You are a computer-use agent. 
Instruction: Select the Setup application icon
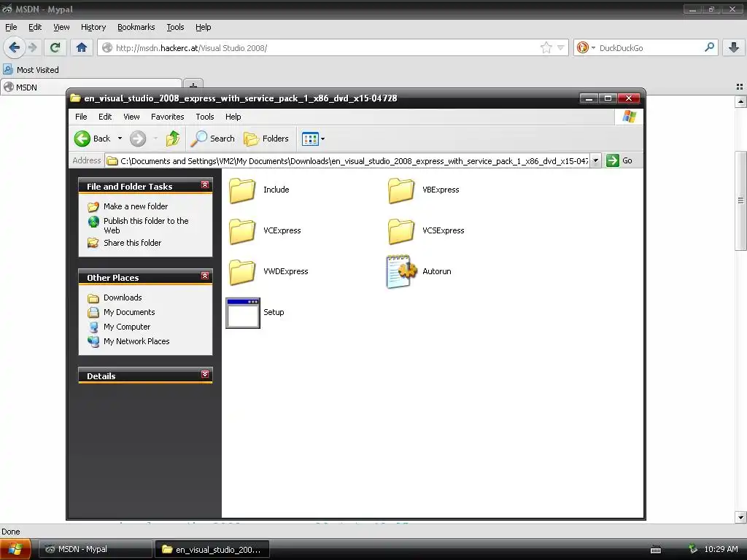click(x=243, y=313)
